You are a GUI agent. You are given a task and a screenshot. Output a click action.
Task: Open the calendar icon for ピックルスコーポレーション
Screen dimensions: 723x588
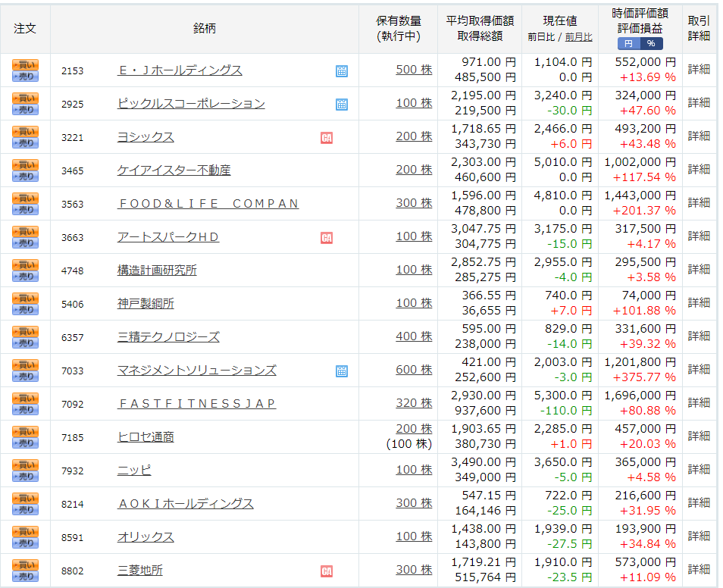[x=342, y=105]
